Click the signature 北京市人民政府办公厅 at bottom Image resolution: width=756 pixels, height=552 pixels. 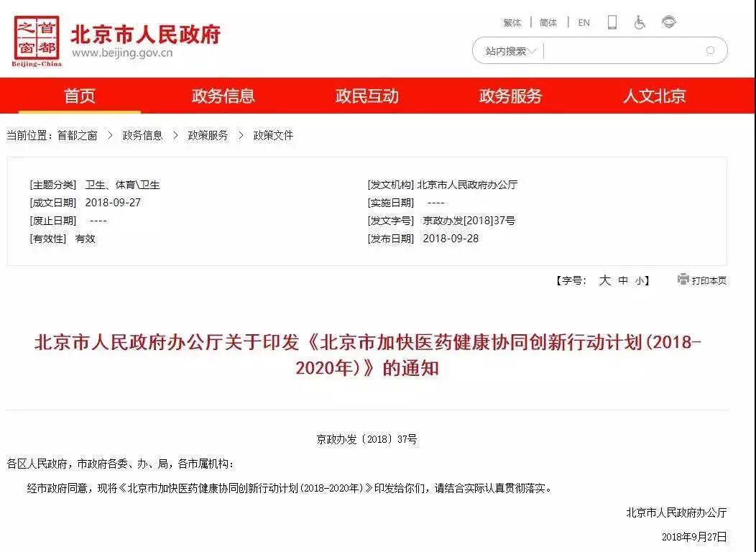click(676, 512)
